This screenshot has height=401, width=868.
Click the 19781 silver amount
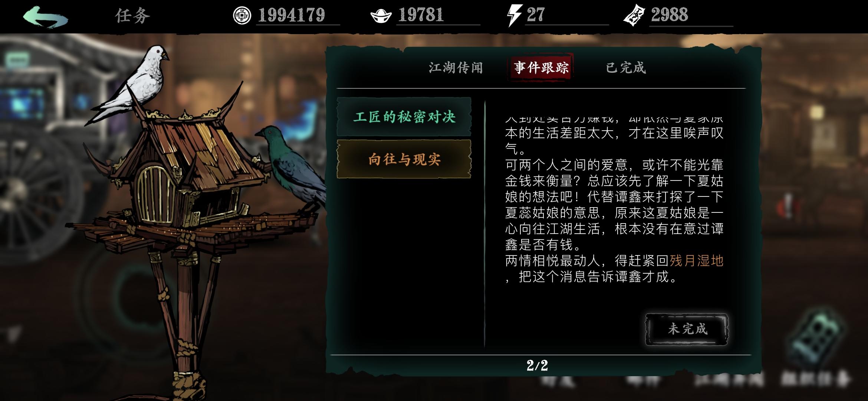pyautogui.click(x=421, y=16)
